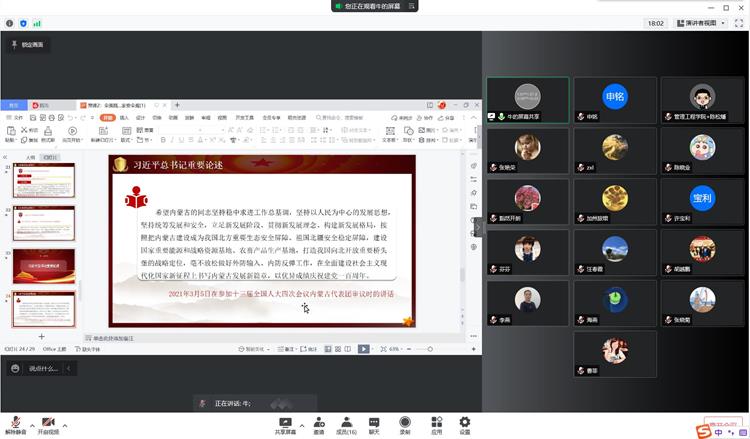Image resolution: width=750 pixels, height=439 pixels.
Task: Select participant 申铭 video tile
Action: coord(615,99)
